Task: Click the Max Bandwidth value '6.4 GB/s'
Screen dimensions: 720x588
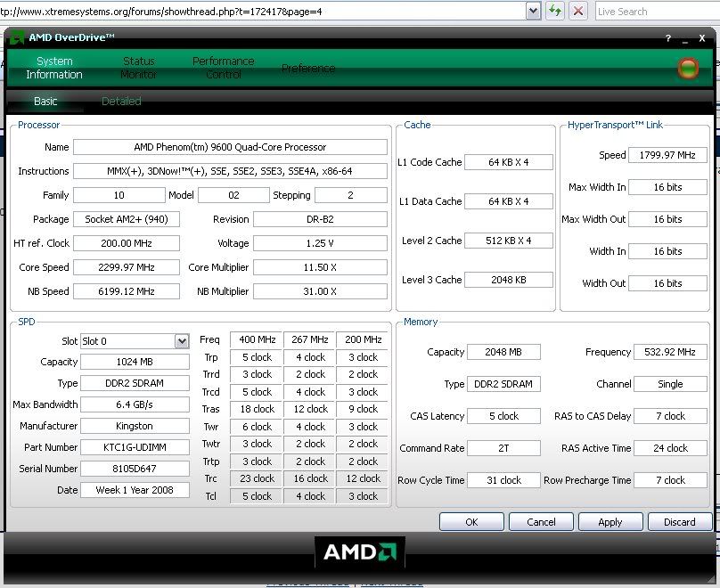Action: (135, 404)
